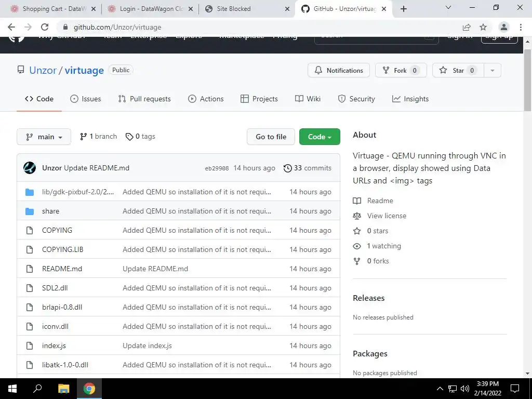This screenshot has height=399, width=532.
Task: Expand the green Code dropdown
Action: tap(320, 137)
